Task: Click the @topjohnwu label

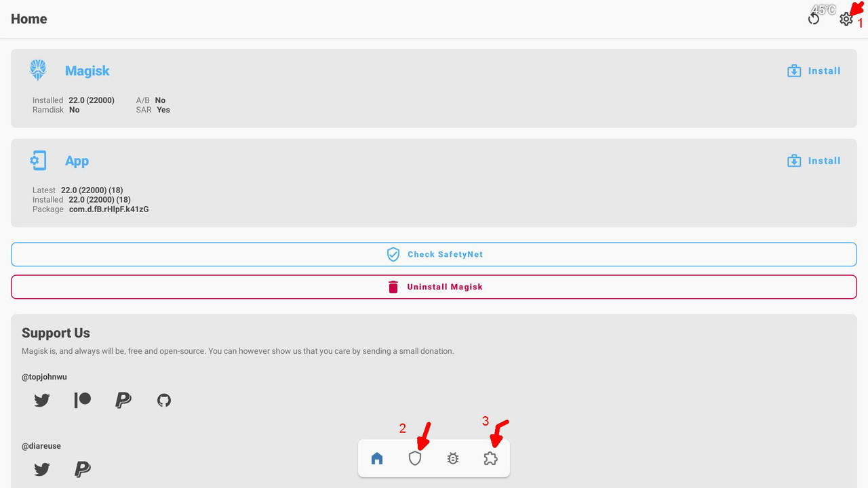Action: tap(44, 377)
